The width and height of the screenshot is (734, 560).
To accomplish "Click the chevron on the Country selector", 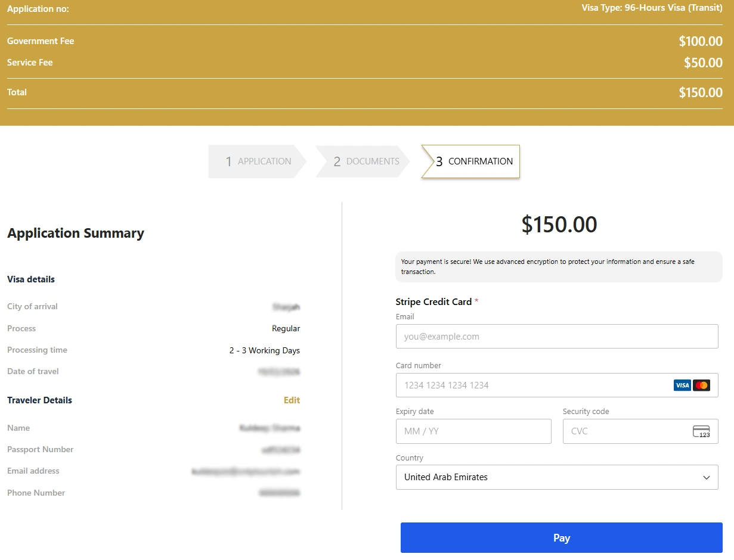I will pos(707,477).
